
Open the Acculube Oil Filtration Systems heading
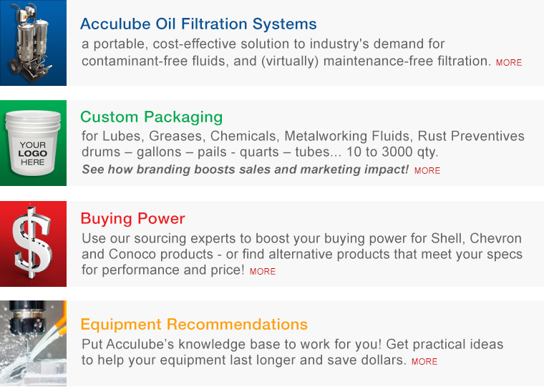pos(198,24)
